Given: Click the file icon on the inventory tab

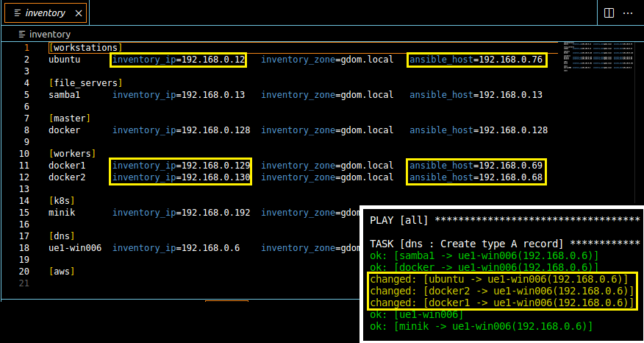Looking at the screenshot, I should [17, 13].
